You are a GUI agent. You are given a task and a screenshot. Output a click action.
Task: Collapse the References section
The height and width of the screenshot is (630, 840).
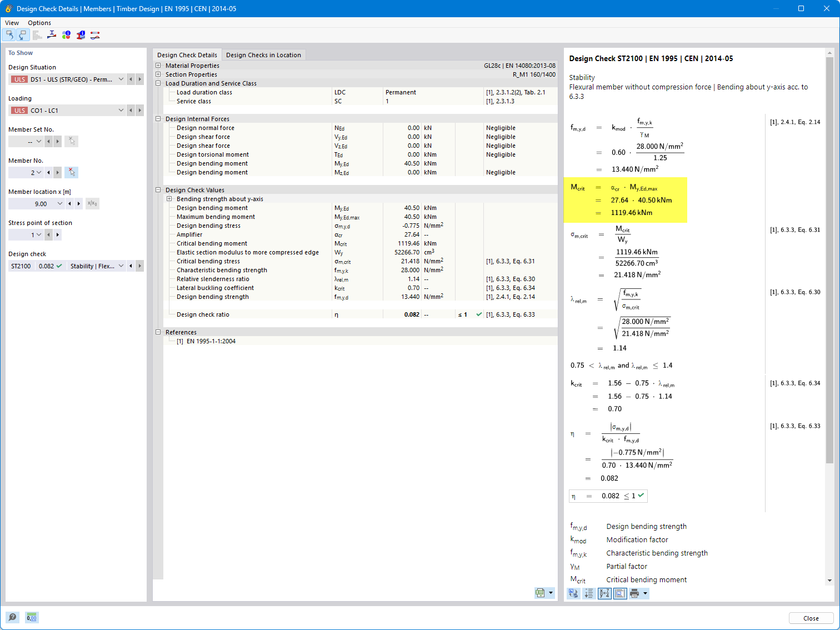point(158,332)
